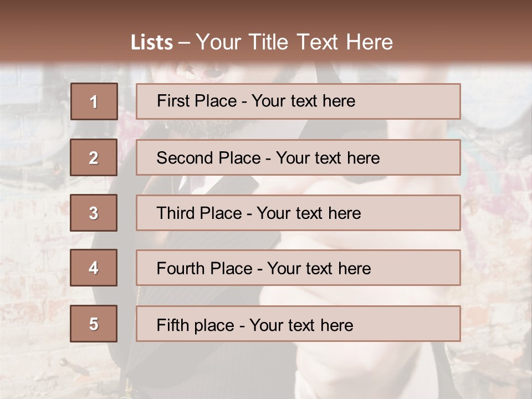Click the bold word "Lists" in title
532x399 pixels.
(151, 43)
